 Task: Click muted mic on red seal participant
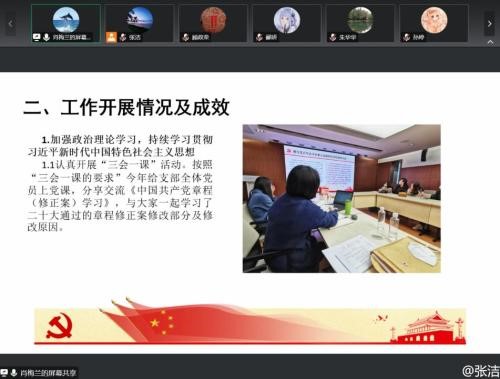[186, 37]
